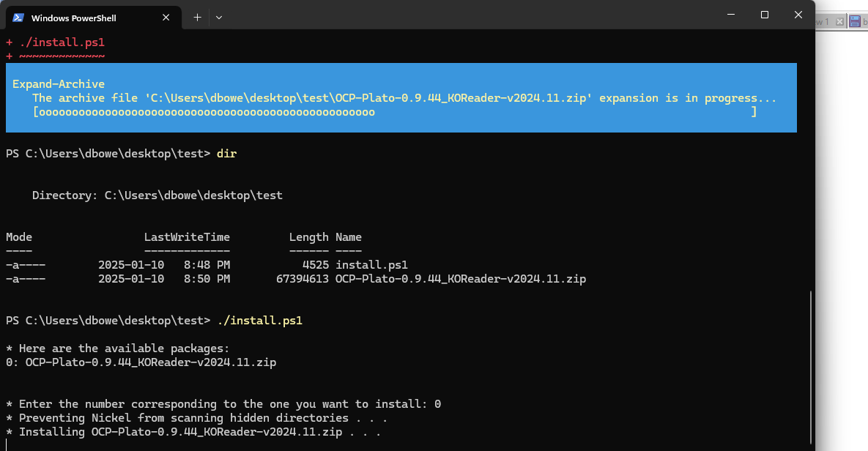Click the '0: OCP-Plato-0.9.44_KOReader' package entry

[141, 362]
